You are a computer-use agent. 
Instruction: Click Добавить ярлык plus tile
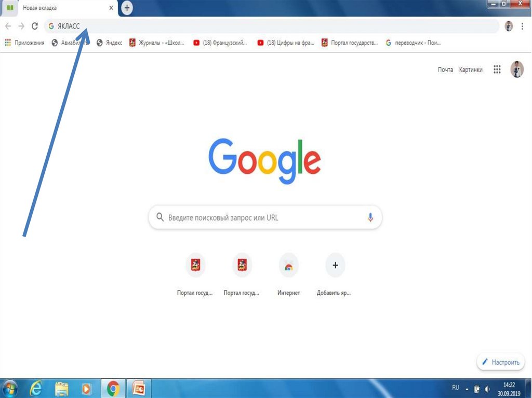click(x=335, y=275)
